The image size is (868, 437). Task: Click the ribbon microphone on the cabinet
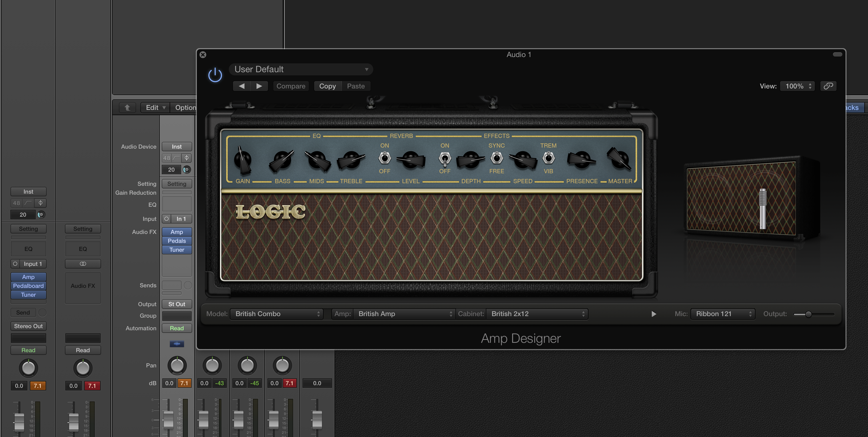tap(763, 208)
